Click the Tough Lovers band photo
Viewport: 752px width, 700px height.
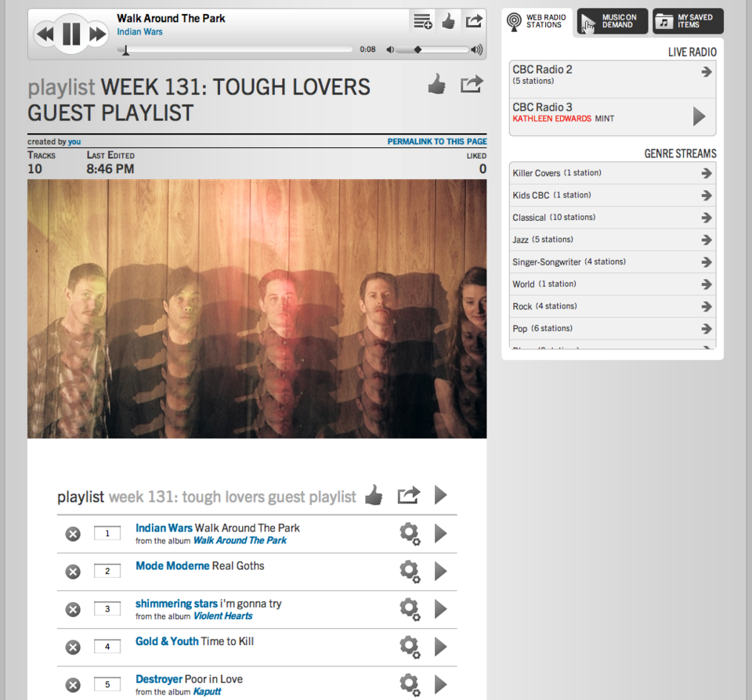pyautogui.click(x=257, y=309)
